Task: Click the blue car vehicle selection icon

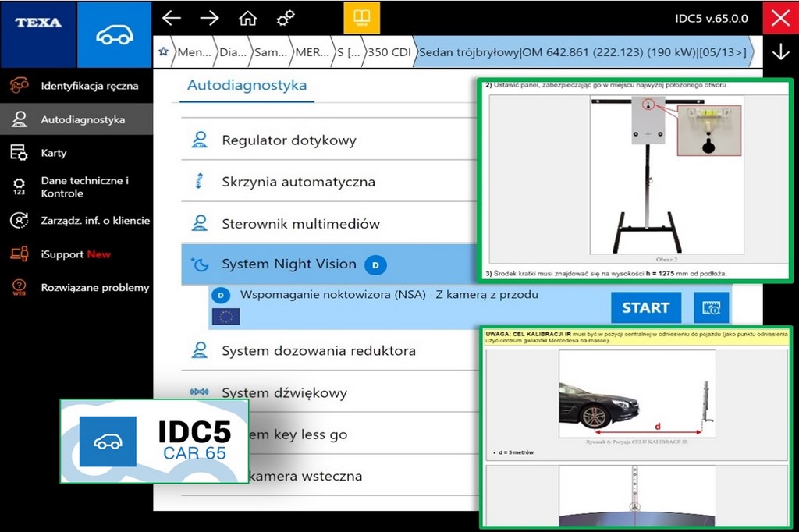Action: [115, 34]
